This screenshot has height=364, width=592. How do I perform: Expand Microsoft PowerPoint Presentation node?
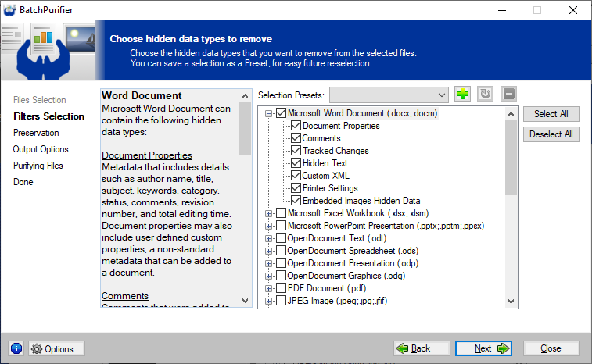coord(268,226)
